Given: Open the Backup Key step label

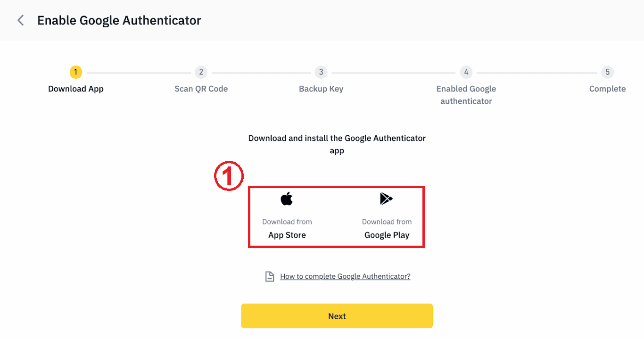Looking at the screenshot, I should tap(321, 89).
